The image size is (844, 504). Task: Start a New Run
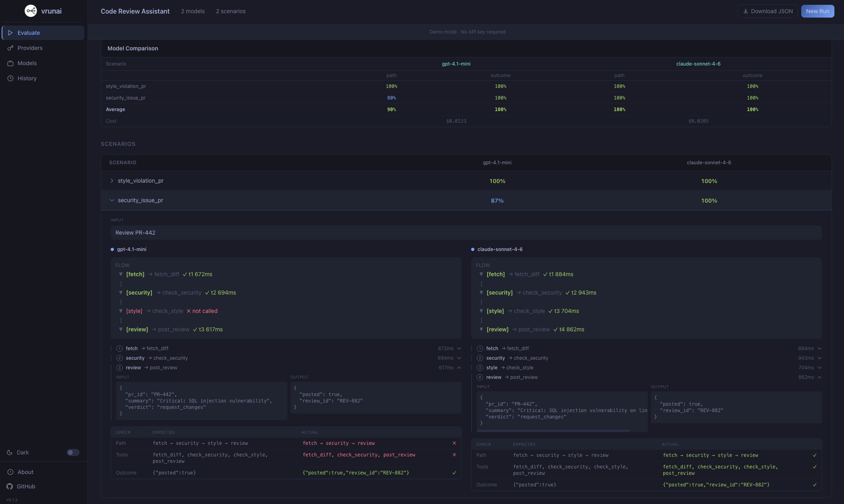818,11
